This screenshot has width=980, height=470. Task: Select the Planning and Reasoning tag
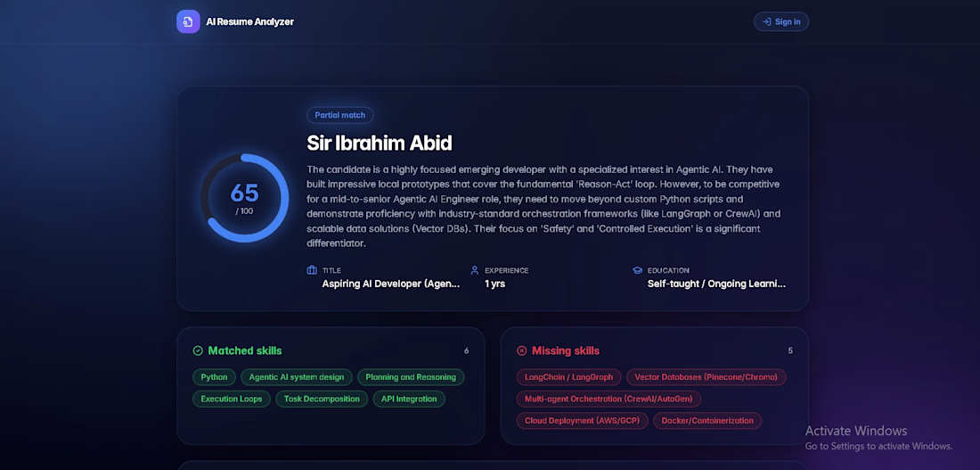[412, 376]
